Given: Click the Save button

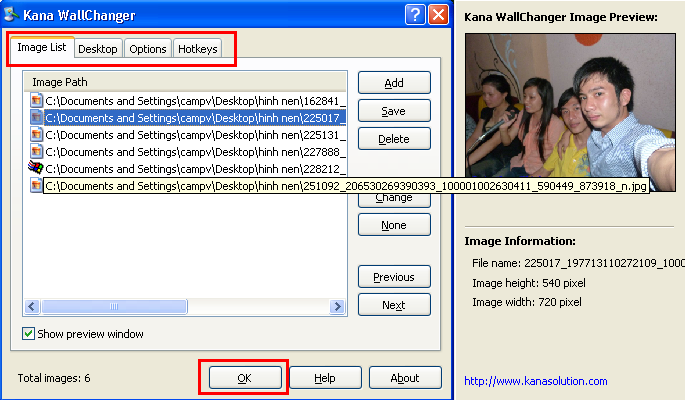Looking at the screenshot, I should (x=394, y=111).
